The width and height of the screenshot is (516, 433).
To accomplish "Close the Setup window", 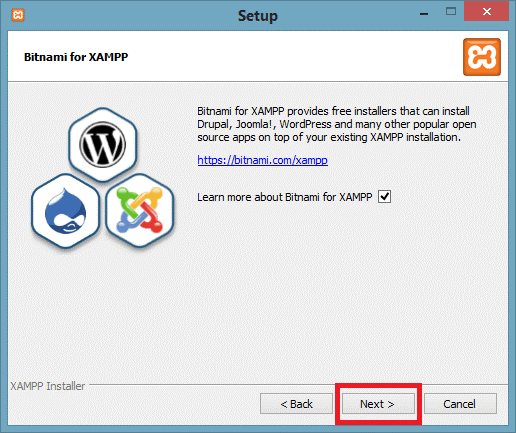I will (x=487, y=11).
